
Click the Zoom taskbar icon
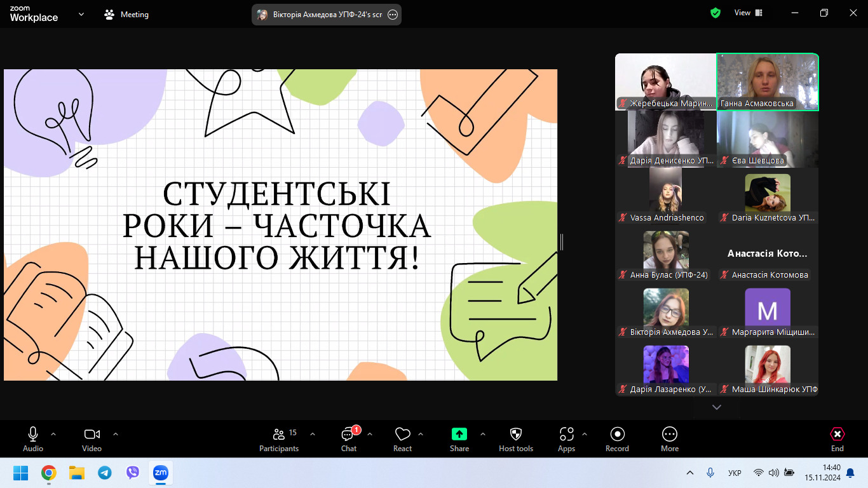tap(161, 473)
